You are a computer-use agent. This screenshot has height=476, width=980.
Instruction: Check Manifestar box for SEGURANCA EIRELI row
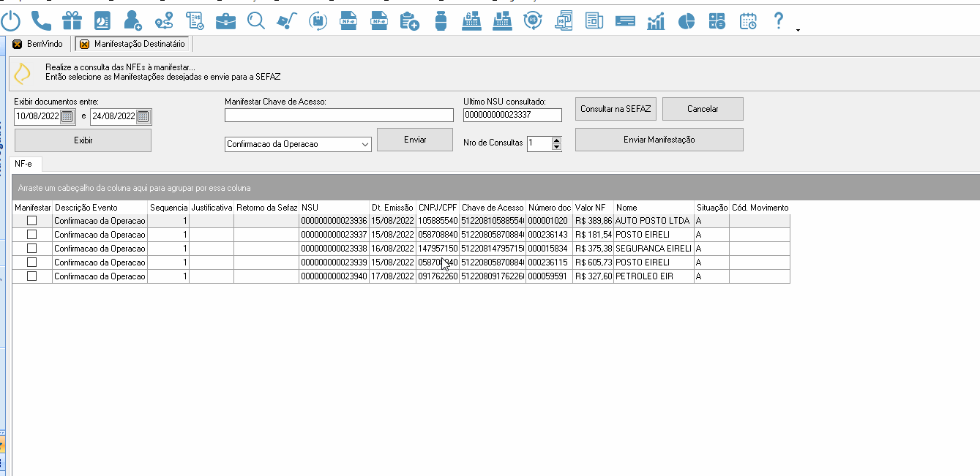pyautogui.click(x=31, y=249)
